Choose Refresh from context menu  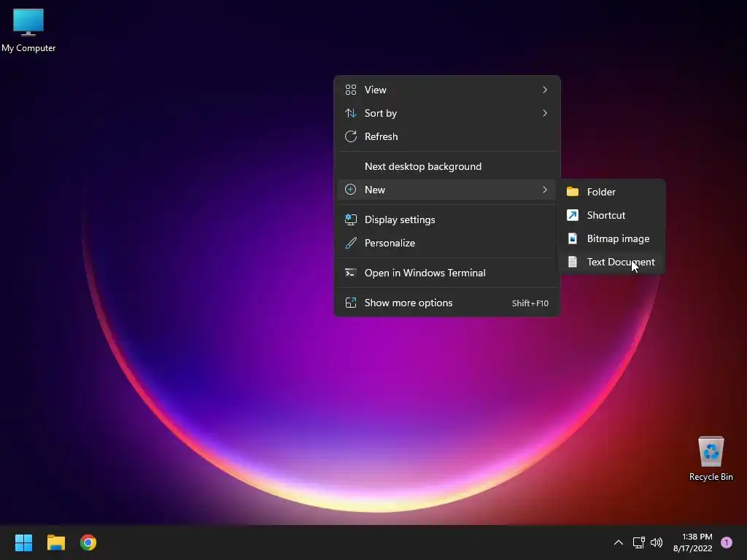[447, 136]
